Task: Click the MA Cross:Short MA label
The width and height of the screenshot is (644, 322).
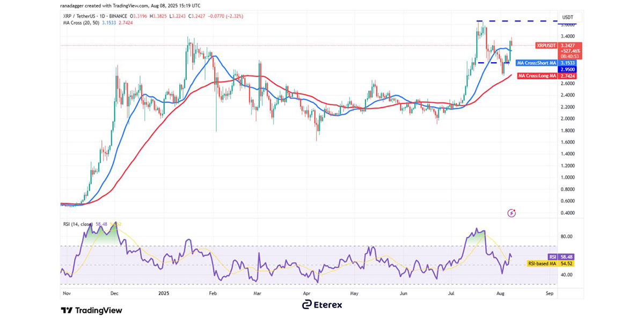Action: pos(537,63)
